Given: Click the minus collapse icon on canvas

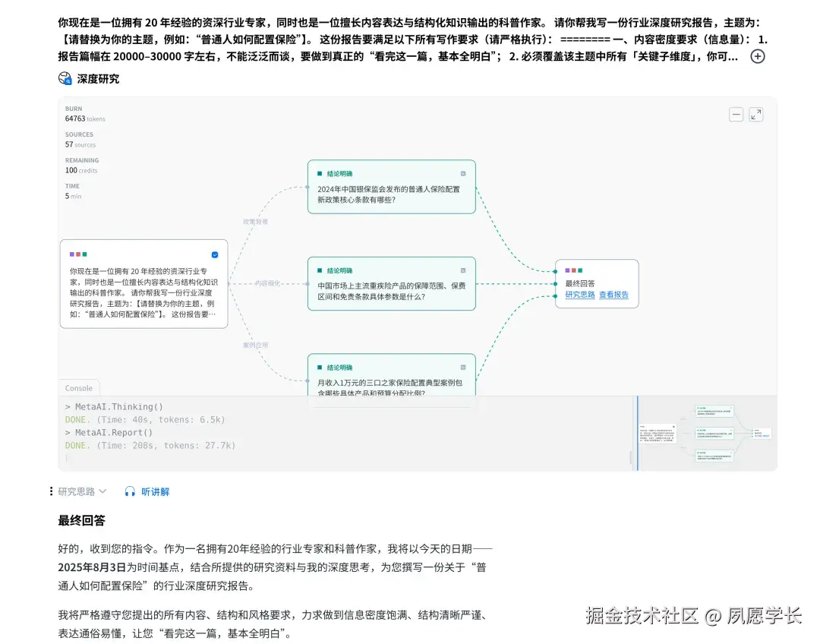Looking at the screenshot, I should [x=736, y=114].
